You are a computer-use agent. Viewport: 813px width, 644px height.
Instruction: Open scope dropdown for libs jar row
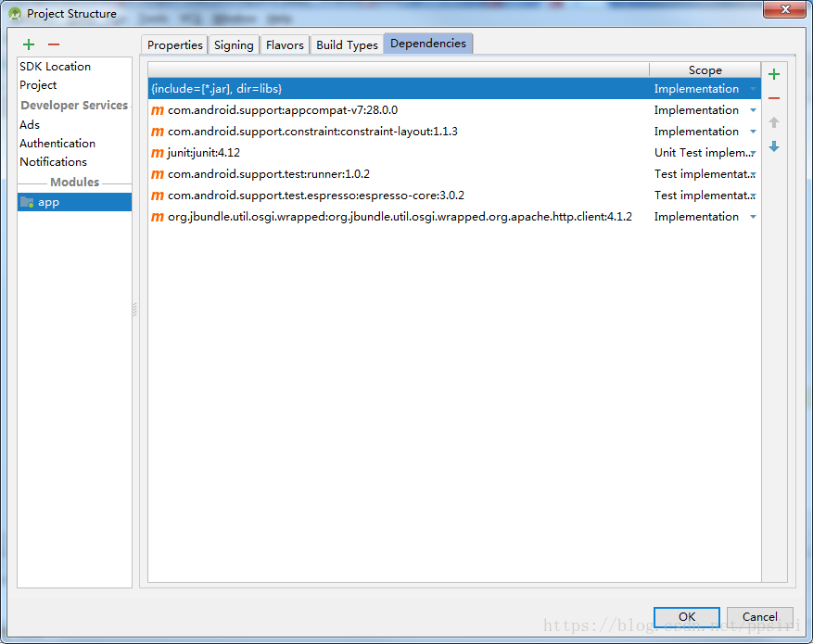[753, 89]
